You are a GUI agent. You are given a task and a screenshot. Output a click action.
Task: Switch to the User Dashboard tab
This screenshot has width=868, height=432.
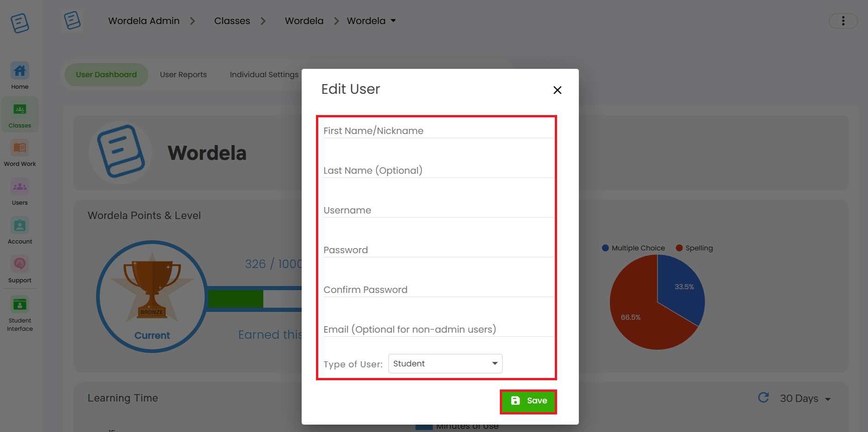pos(106,75)
